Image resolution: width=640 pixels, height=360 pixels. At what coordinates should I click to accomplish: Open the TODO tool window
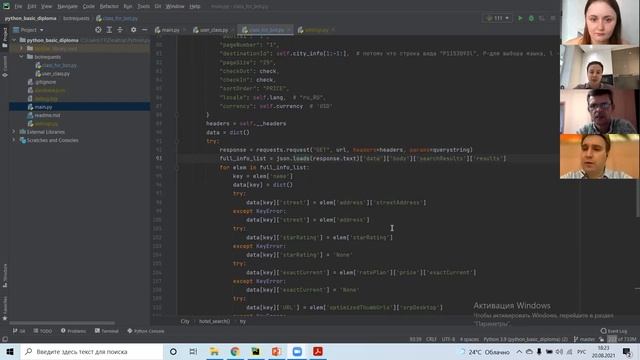pyautogui.click(x=43, y=331)
